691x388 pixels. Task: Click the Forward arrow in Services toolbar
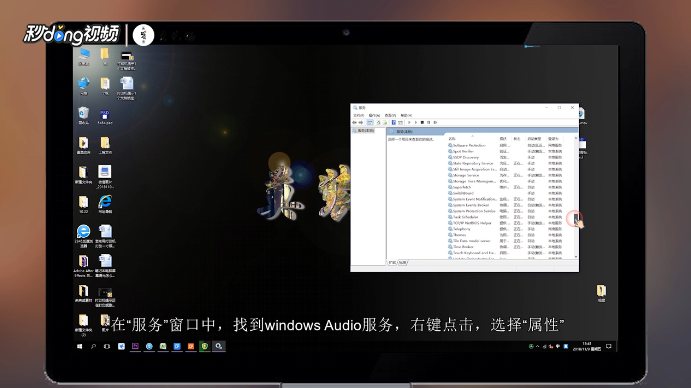point(361,122)
